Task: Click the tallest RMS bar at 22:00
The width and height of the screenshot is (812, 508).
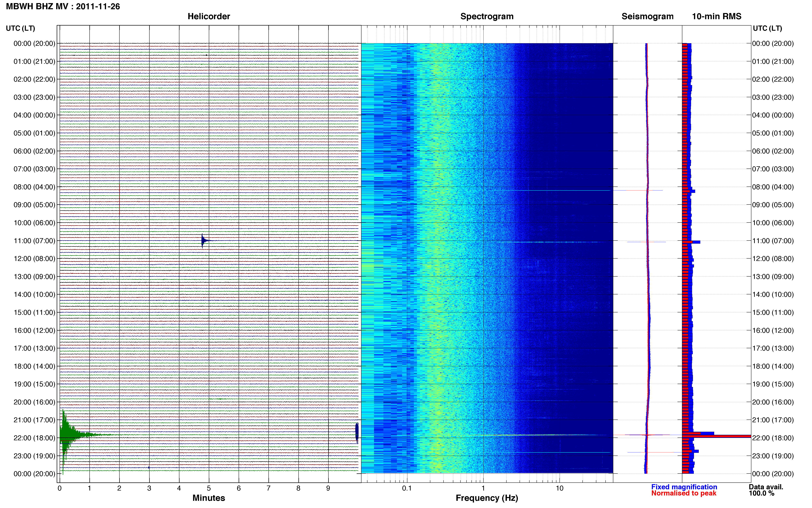Action: [x=716, y=436]
